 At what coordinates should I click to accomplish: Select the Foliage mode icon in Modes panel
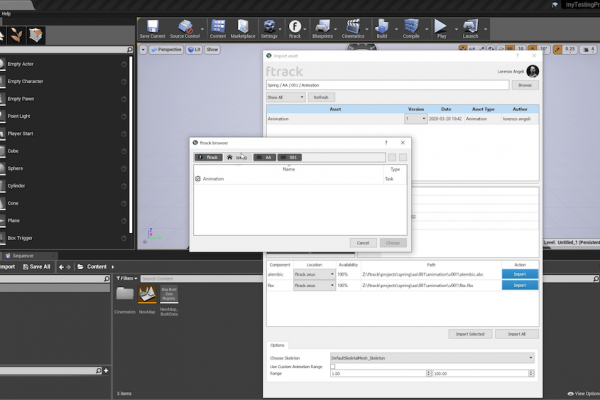click(16, 35)
